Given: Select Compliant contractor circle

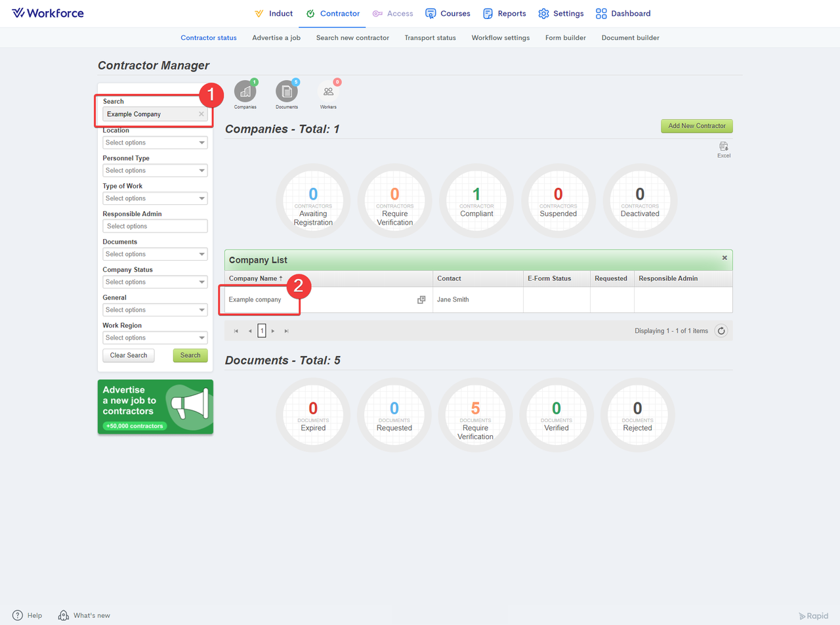Looking at the screenshot, I should pyautogui.click(x=476, y=201).
